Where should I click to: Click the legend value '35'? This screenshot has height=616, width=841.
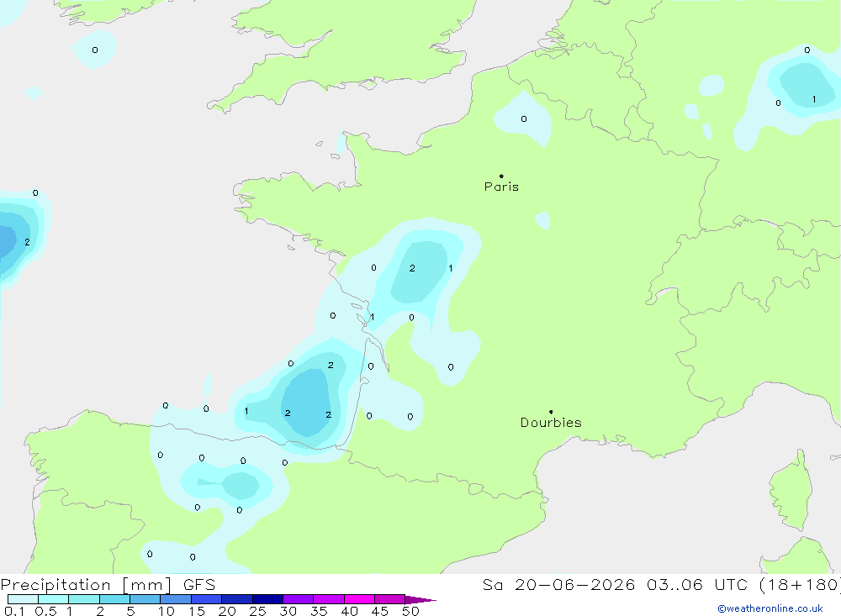click(x=319, y=611)
